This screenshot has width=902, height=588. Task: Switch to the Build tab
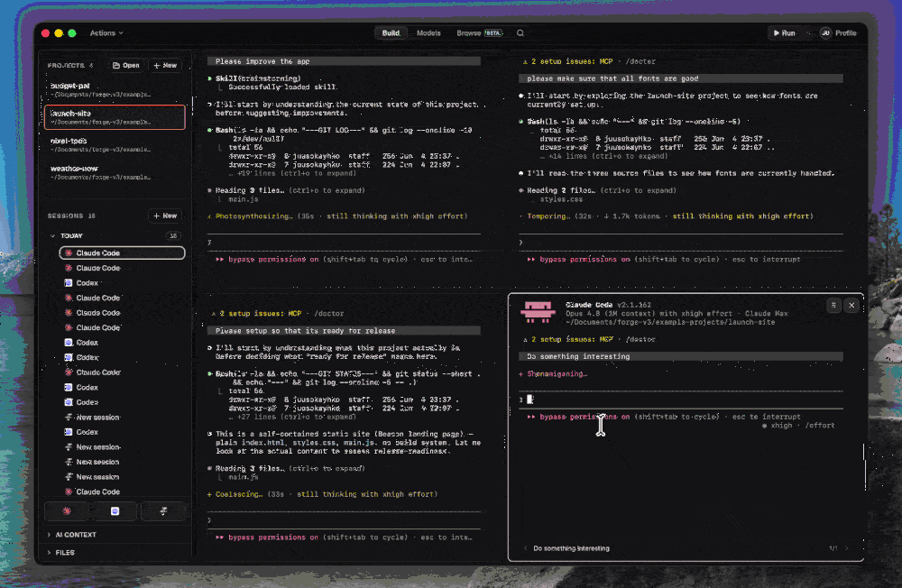point(391,32)
